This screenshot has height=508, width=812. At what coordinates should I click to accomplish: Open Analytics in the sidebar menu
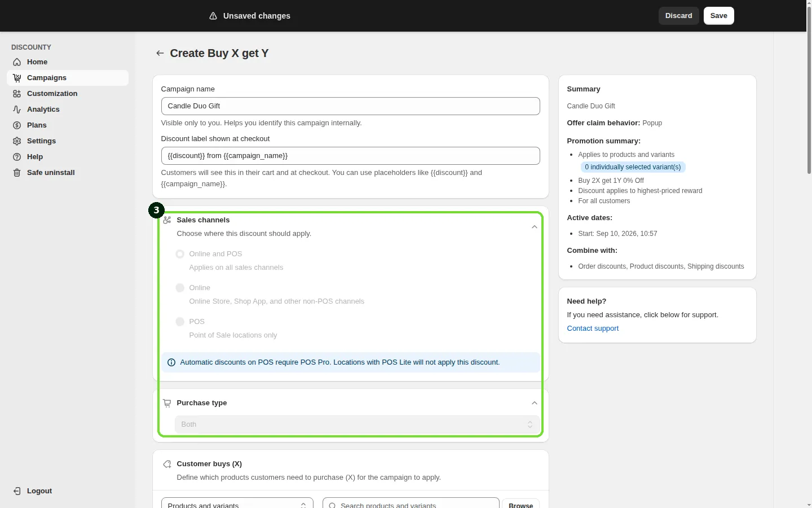point(68,110)
